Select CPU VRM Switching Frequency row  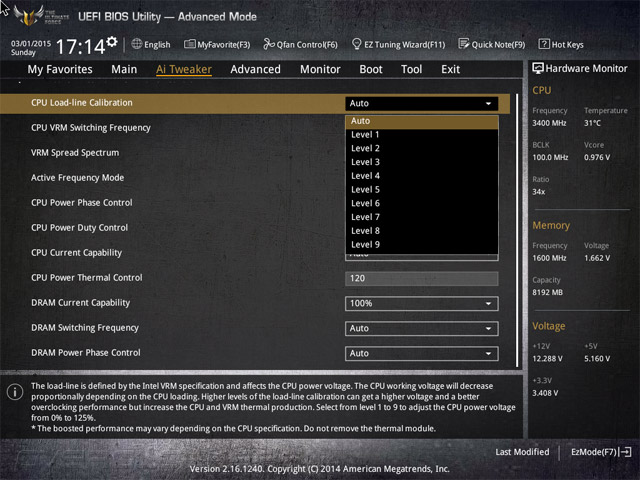pos(91,128)
